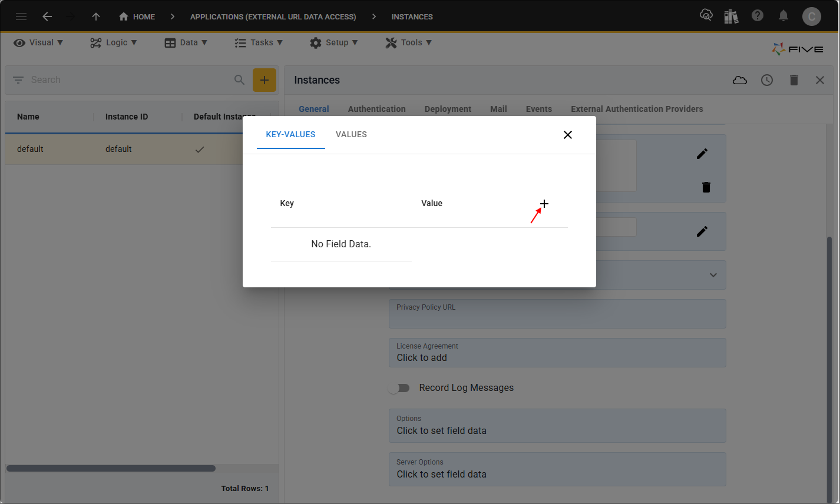The height and width of the screenshot is (504, 840).
Task: Switch to the VALUES tab in the dialog
Action: coord(351,134)
